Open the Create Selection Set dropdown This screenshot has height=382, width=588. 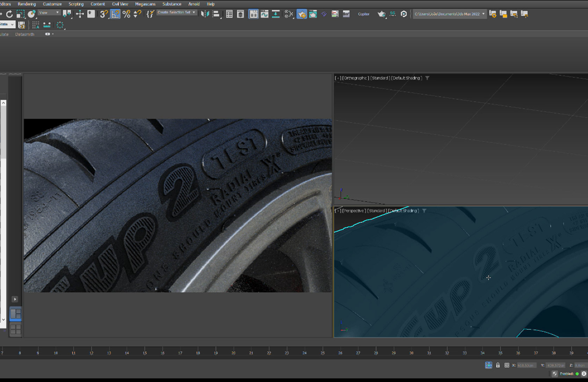[x=176, y=12]
